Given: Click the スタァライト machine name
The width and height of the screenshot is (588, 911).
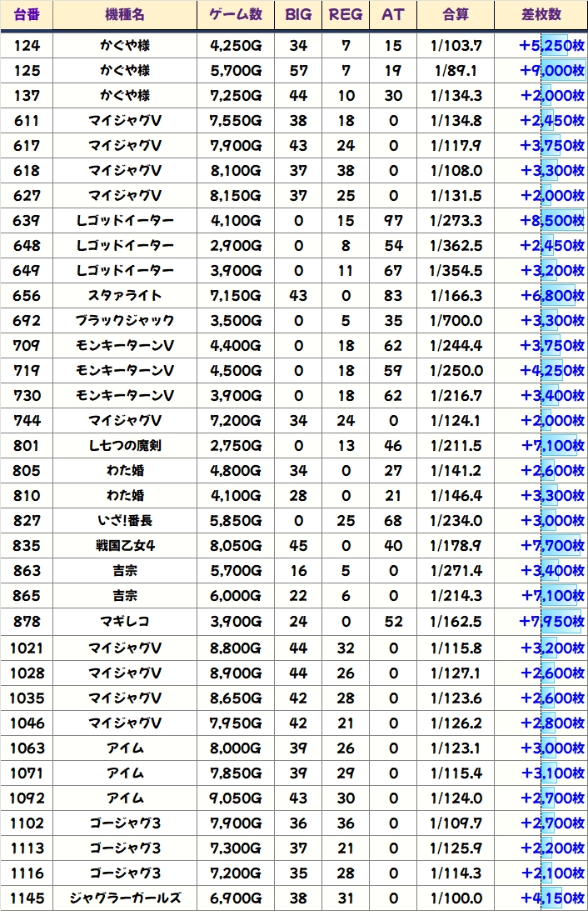Looking at the screenshot, I should (125, 295).
